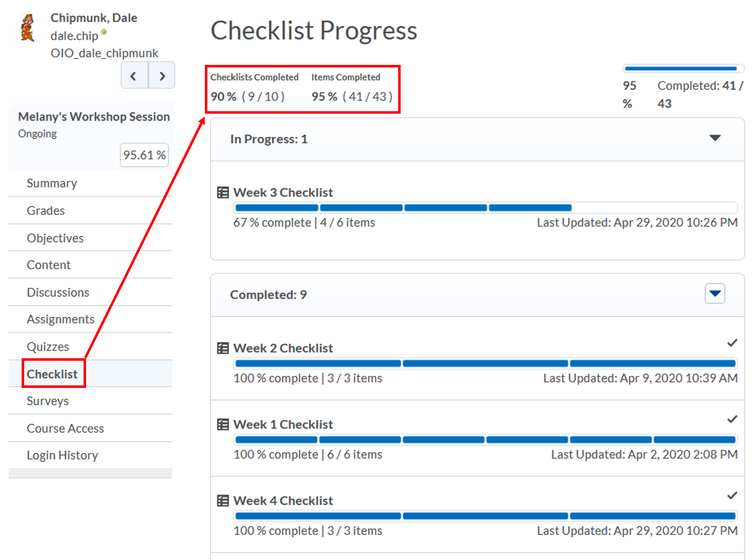Open the Checklist sidebar section
Image resolution: width=756 pixels, height=560 pixels.
52,373
